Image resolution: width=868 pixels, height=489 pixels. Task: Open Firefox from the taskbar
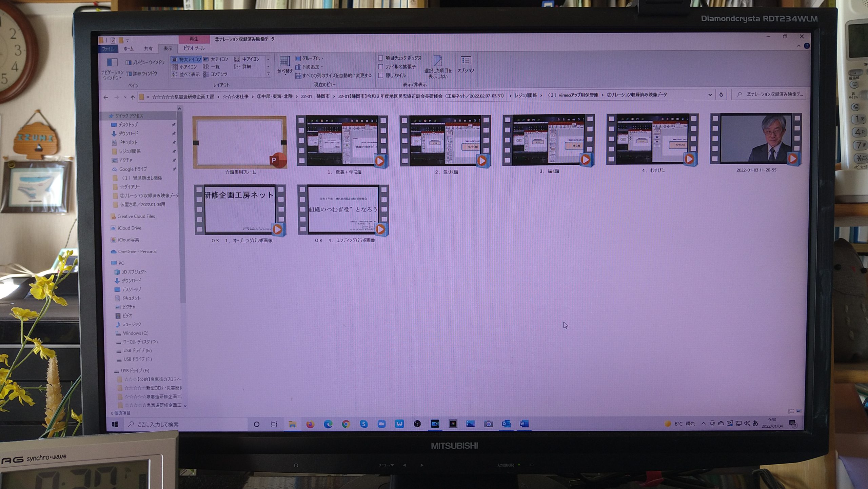[310, 424]
